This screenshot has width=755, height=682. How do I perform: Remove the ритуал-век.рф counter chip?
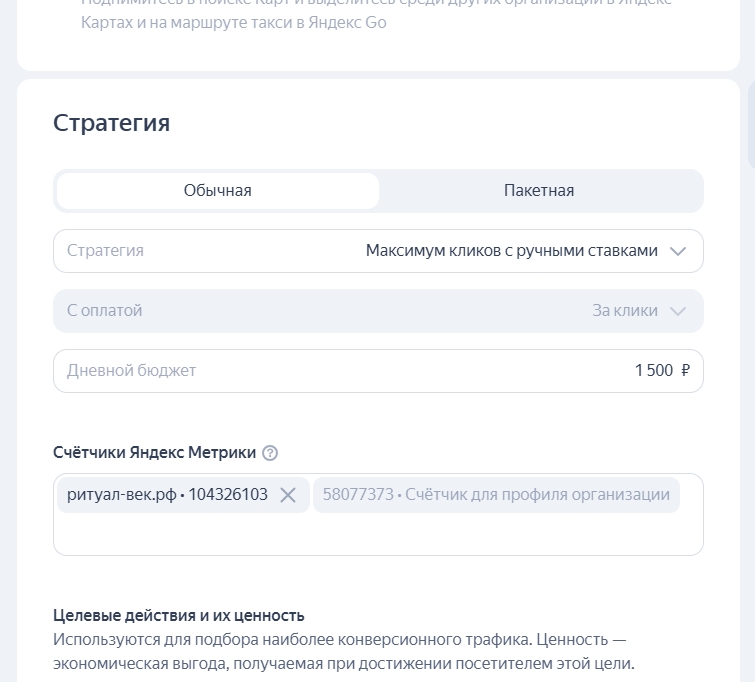(x=288, y=495)
